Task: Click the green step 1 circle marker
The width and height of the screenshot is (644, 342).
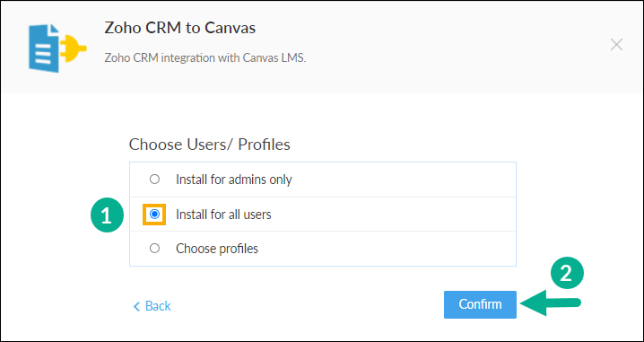Action: (107, 215)
